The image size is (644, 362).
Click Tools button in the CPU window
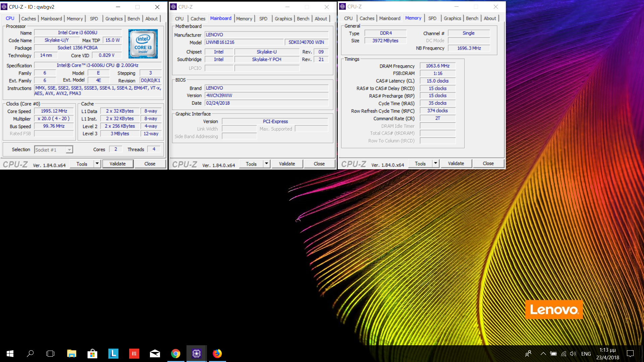point(82,164)
